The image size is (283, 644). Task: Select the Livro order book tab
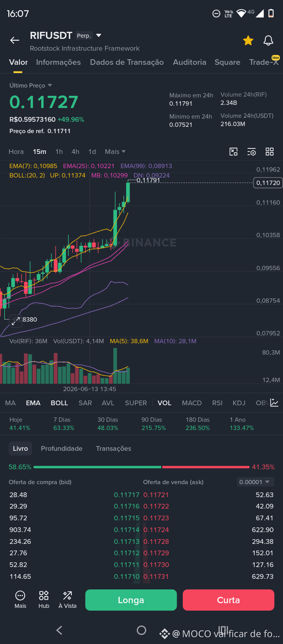click(20, 448)
